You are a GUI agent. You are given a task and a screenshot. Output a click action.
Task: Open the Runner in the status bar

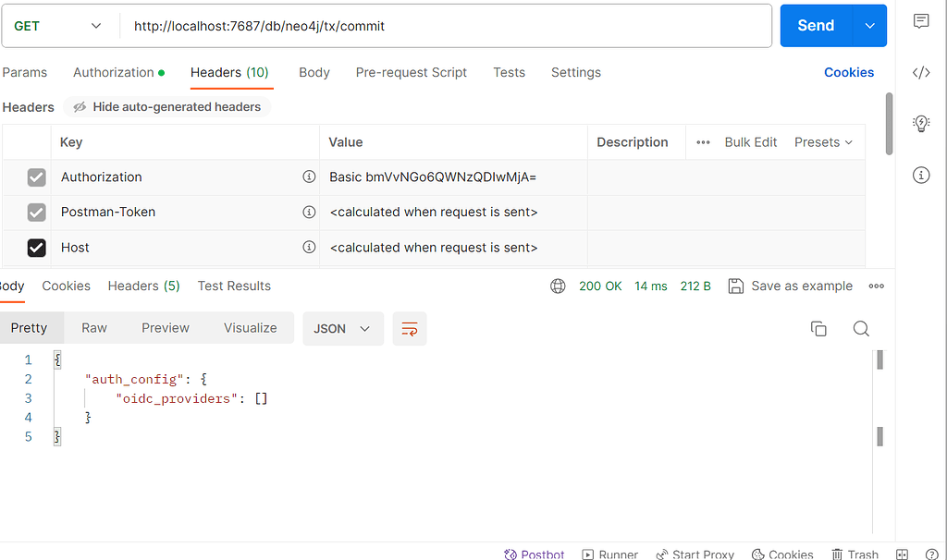609,554
